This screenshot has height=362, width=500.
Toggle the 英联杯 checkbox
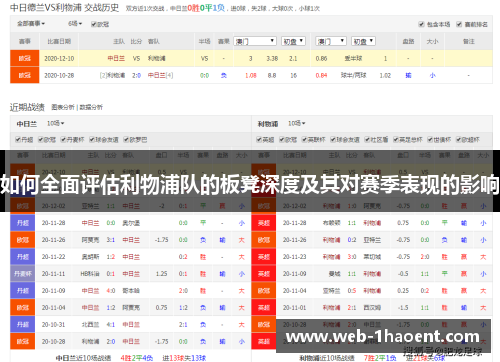pyautogui.click(x=304, y=139)
